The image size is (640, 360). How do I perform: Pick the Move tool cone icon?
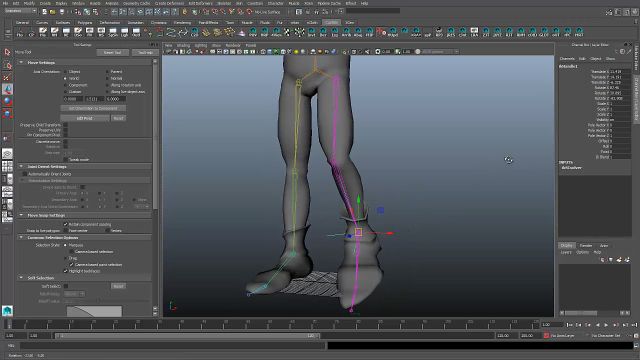7,89
